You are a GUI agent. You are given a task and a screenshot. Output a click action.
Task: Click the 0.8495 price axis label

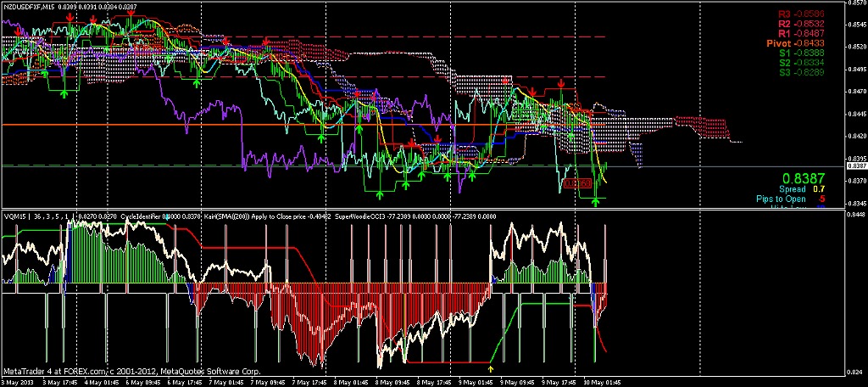pos(857,70)
